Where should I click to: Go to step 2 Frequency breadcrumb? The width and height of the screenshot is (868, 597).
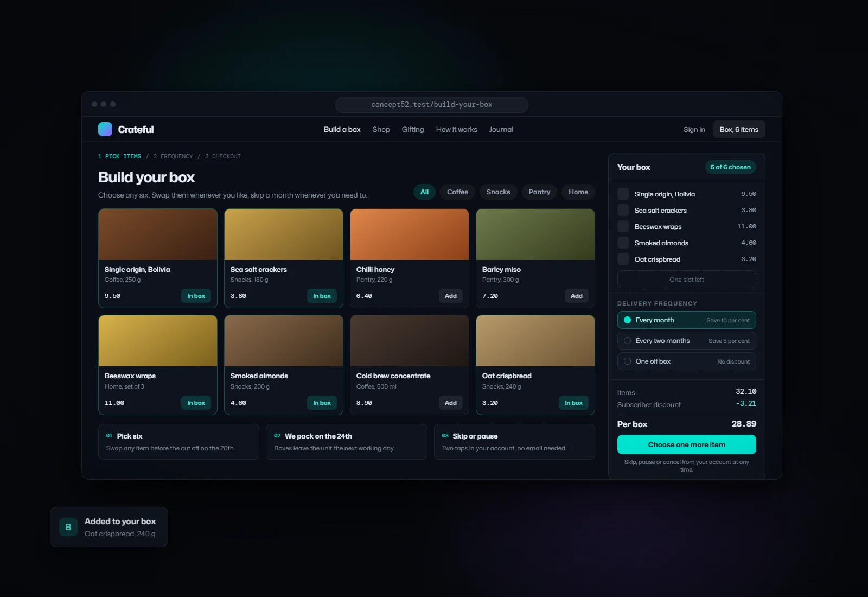[x=173, y=156]
